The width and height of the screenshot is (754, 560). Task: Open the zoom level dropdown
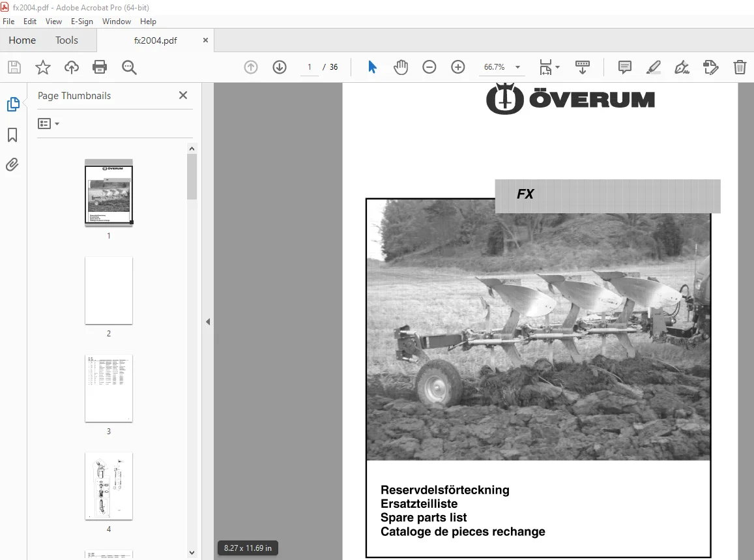tap(518, 67)
